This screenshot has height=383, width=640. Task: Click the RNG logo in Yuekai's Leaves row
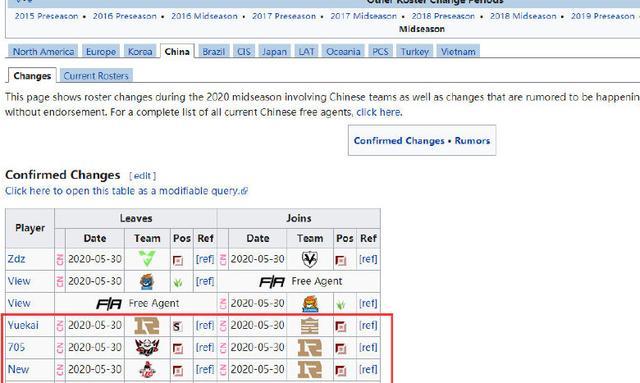(x=147, y=326)
